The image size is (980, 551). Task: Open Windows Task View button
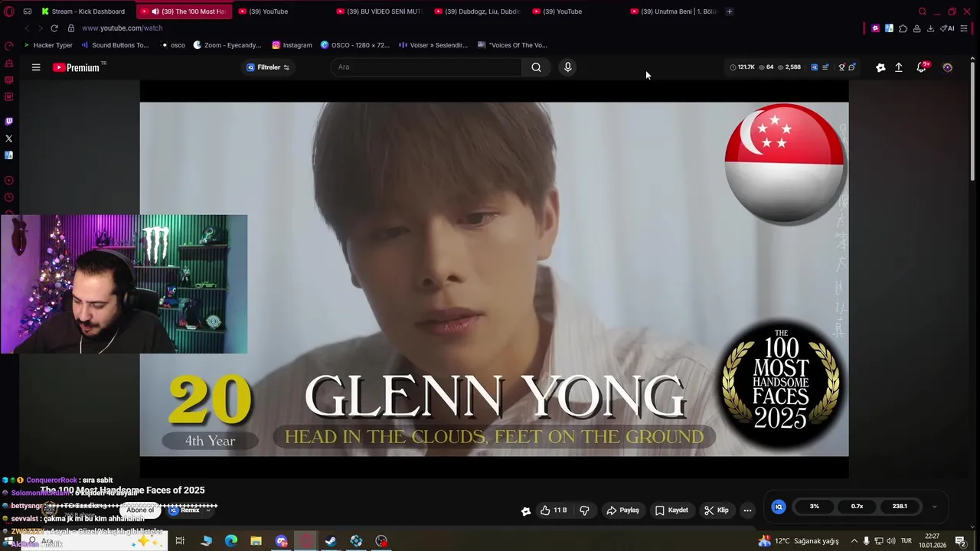click(x=180, y=541)
